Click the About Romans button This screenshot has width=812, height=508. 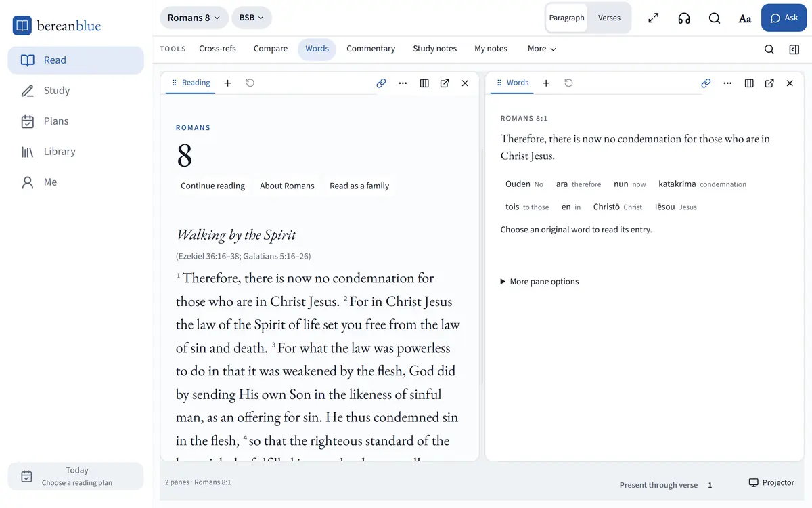[x=287, y=186]
